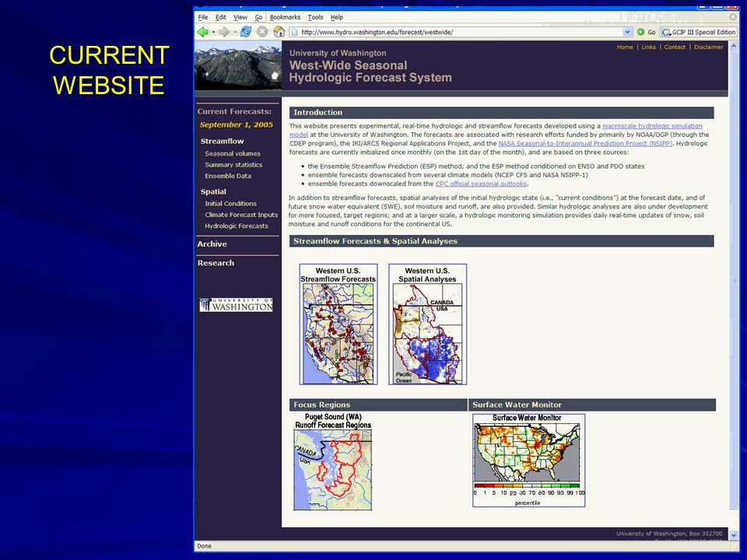Open Western U.S. Streamflow Forecasts map thumbnail
Image resolution: width=747 pixels, height=560 pixels.
338,324
